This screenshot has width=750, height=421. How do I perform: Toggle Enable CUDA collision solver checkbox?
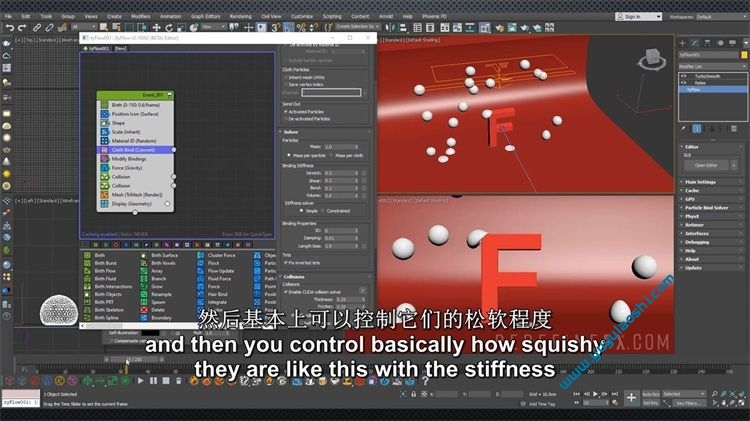pos(286,291)
